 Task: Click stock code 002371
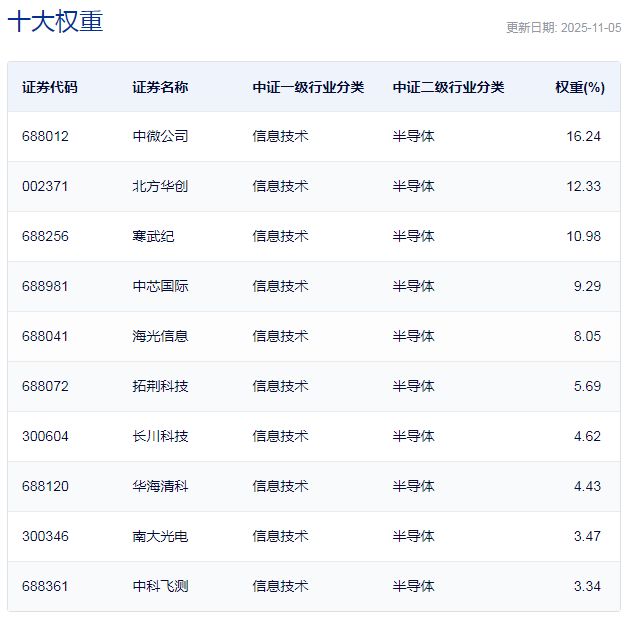[45, 186]
